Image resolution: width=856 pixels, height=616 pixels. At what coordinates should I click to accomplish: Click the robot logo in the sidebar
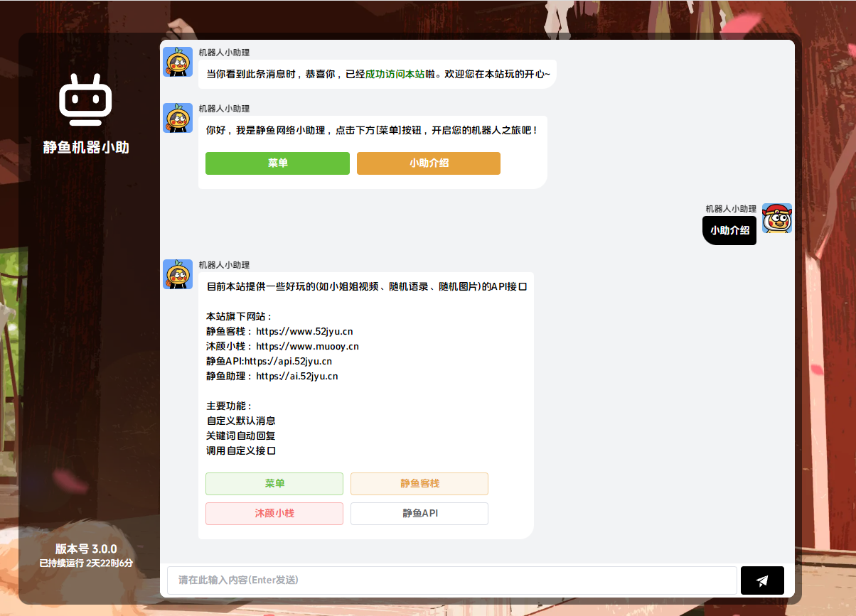[x=85, y=100]
